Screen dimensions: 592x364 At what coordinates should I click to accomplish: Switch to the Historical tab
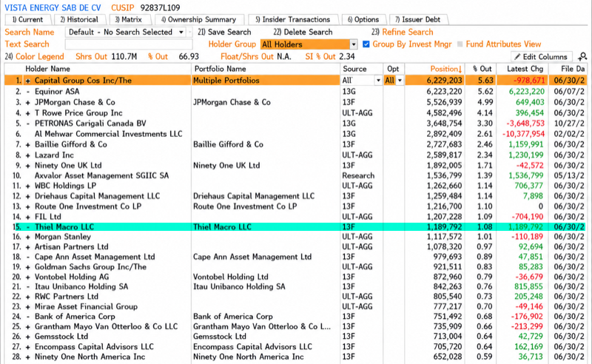pyautogui.click(x=79, y=20)
